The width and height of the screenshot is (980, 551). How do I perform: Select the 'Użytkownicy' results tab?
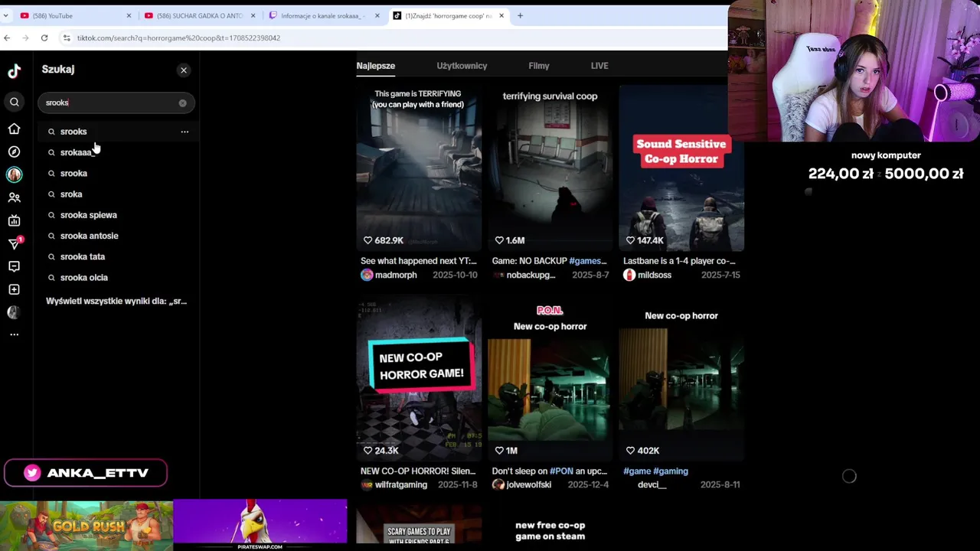pos(462,66)
